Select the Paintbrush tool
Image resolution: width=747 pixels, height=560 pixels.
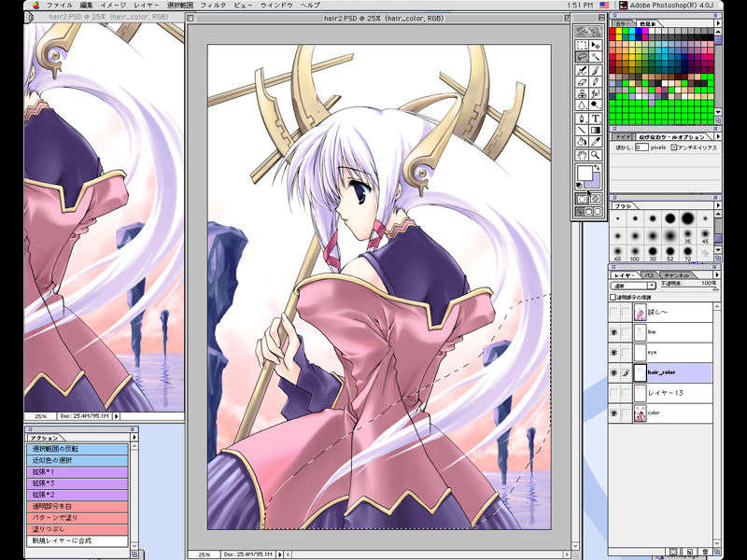click(596, 71)
